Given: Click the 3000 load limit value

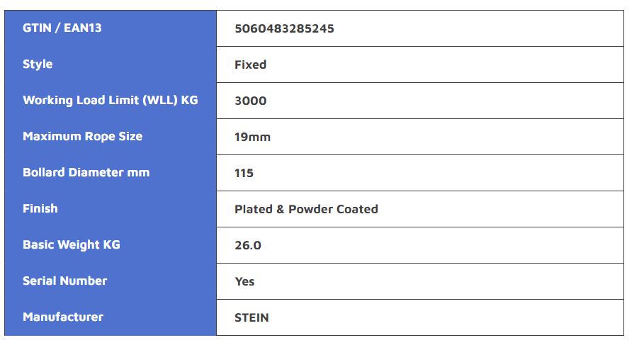Looking at the screenshot, I should point(251,101).
